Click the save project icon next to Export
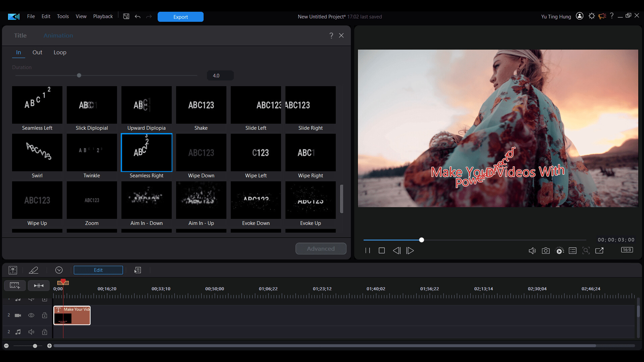Viewport: 644px width, 362px height. tap(126, 16)
